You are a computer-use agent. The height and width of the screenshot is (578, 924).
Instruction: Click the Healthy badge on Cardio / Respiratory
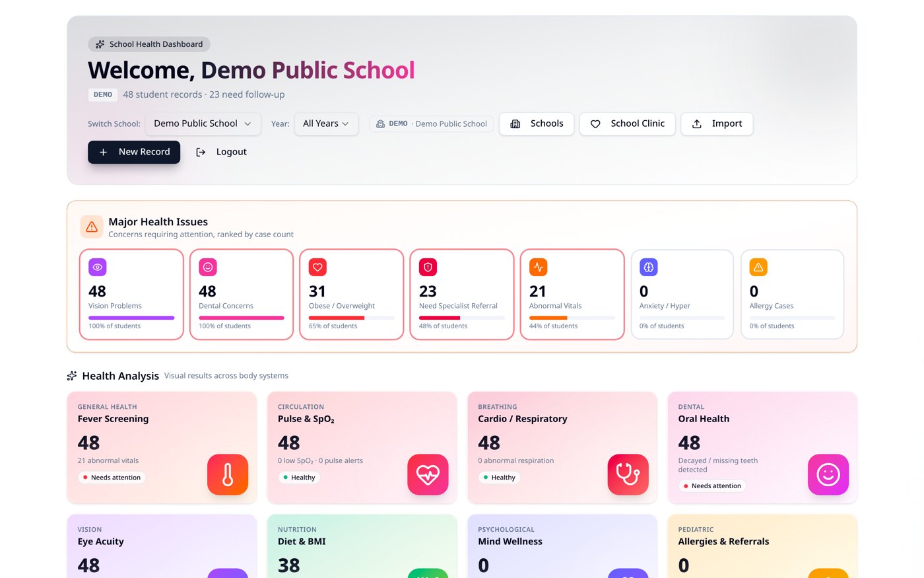[499, 478]
